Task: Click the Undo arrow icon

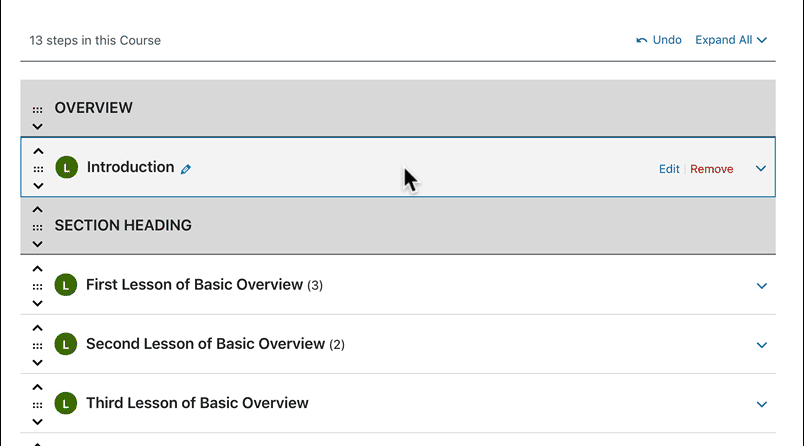Action: (x=641, y=40)
